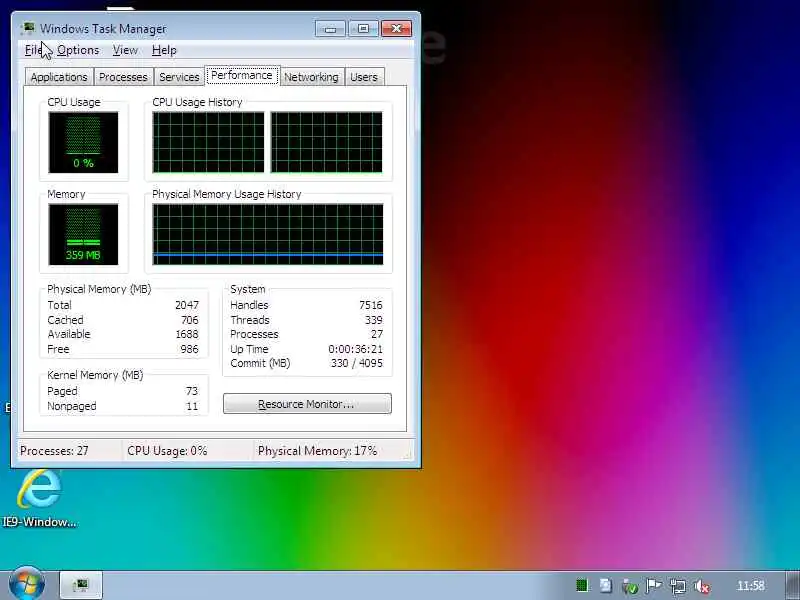800x600 pixels.
Task: Open the Safely Remove Hardware tray icon
Action: 630,586
